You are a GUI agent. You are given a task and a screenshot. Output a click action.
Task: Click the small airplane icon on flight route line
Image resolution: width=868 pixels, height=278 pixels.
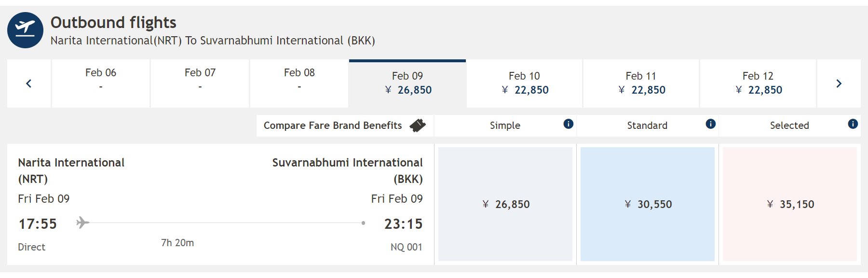(82, 222)
